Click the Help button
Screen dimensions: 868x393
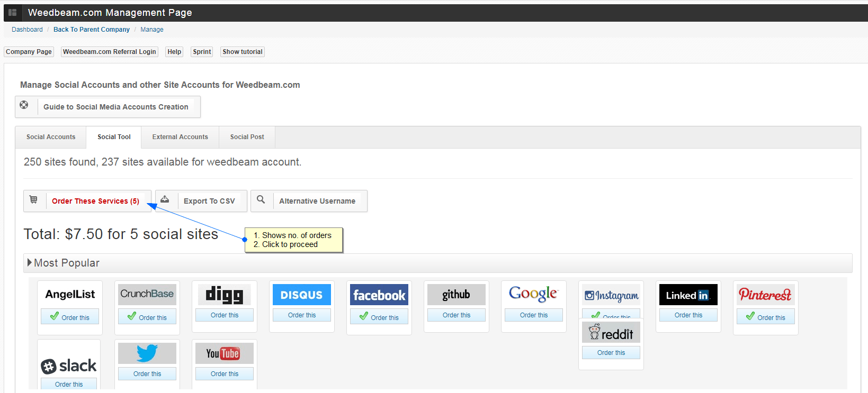point(174,52)
